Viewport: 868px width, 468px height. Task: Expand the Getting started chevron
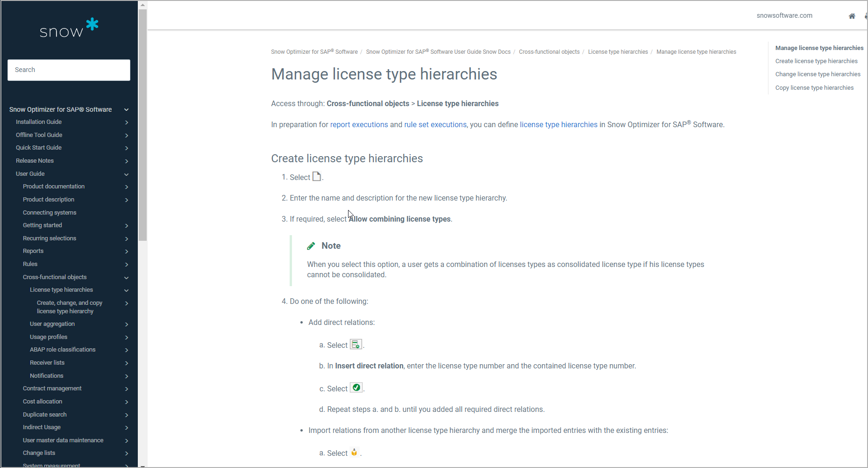[127, 226]
